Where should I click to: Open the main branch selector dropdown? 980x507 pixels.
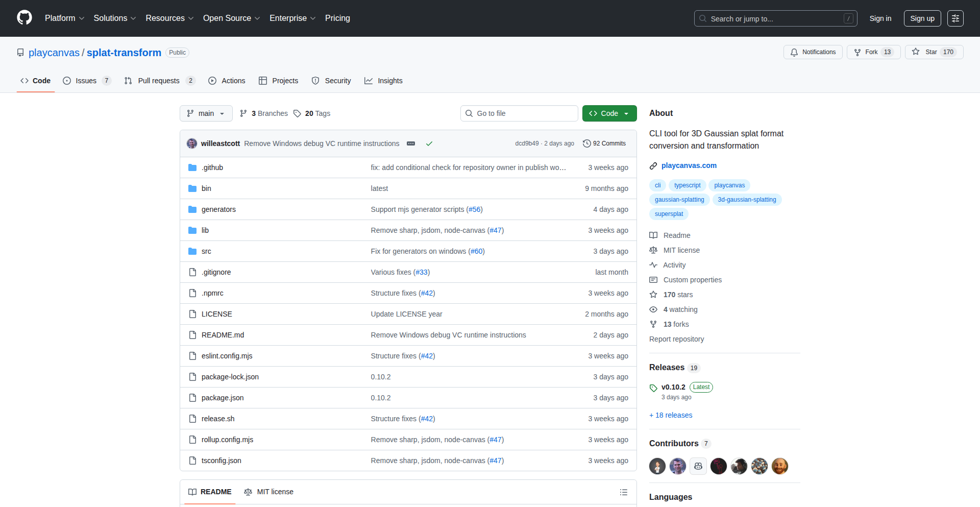pos(206,113)
